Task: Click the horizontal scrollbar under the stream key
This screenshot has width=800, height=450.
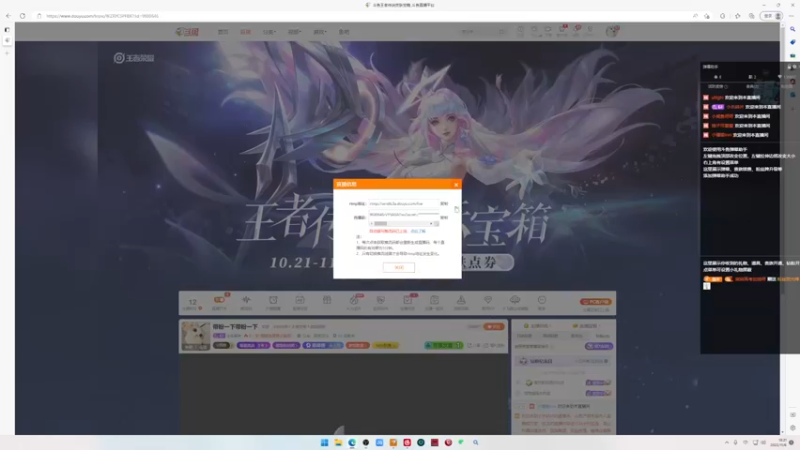Action: 403,223
